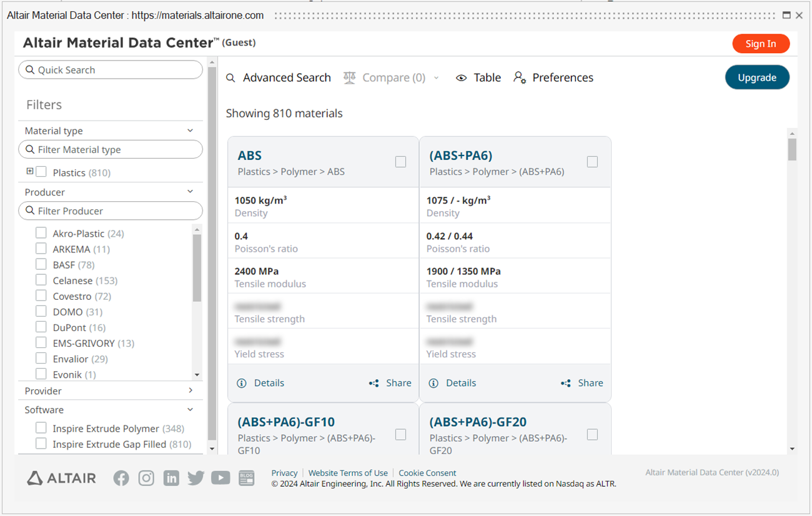Click the Table view eye icon

tap(461, 78)
